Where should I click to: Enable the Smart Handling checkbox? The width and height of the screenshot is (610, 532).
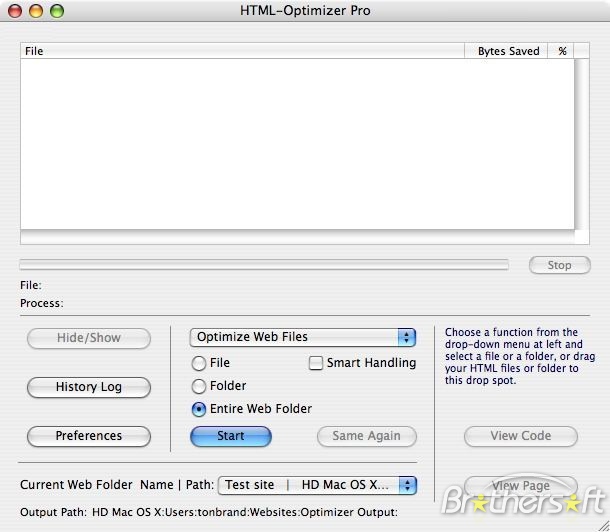coord(316,363)
